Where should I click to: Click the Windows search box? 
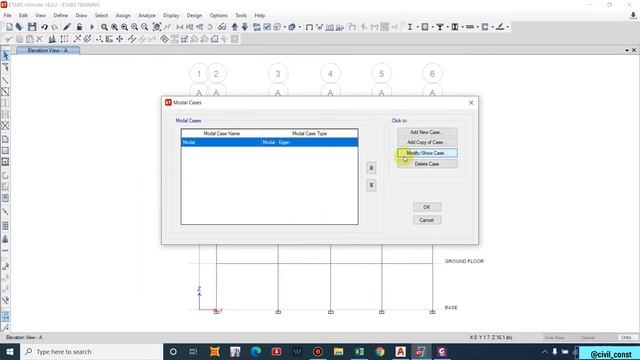point(91,351)
